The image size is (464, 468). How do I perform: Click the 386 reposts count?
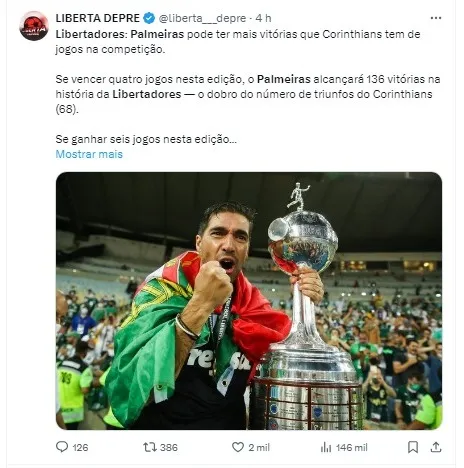click(x=169, y=447)
